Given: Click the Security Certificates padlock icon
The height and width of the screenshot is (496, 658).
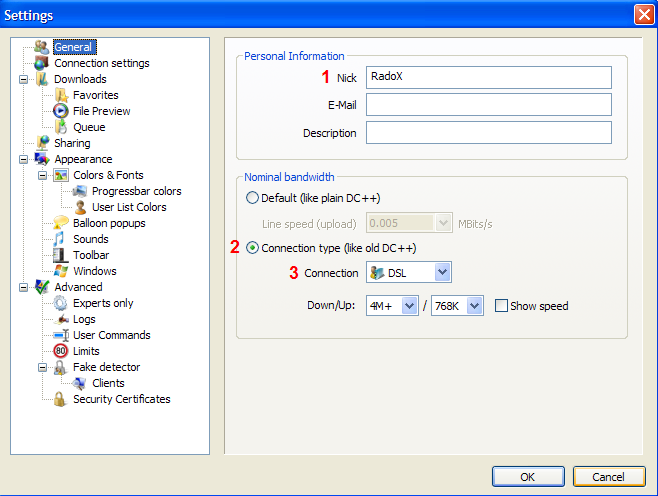Looking at the screenshot, I should point(61,399).
